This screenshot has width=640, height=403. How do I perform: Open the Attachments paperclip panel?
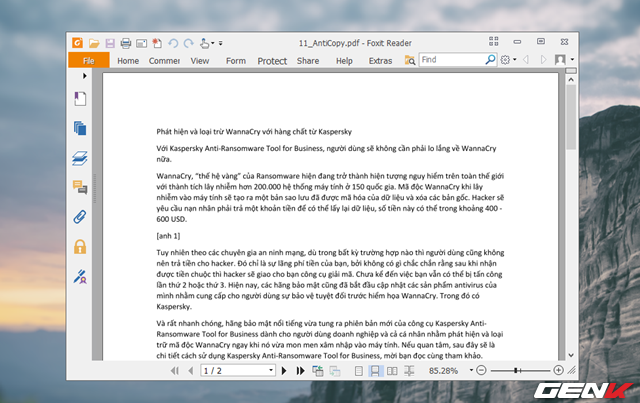[x=80, y=217]
